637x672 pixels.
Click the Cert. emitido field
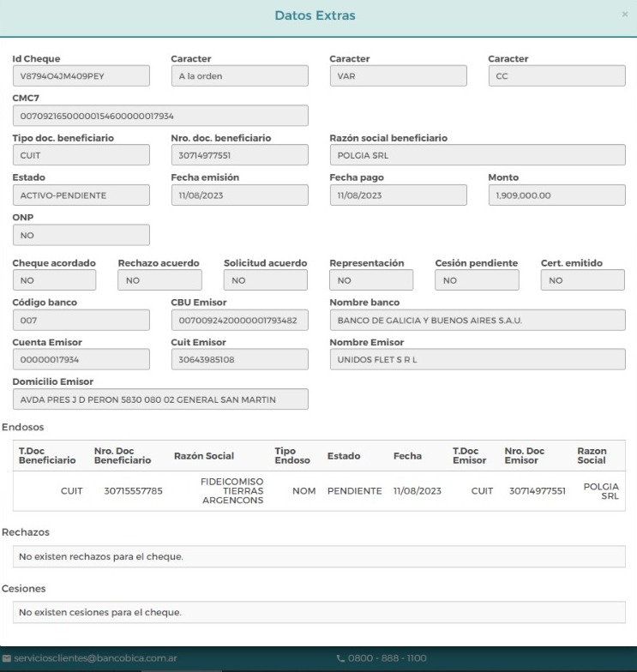(x=583, y=280)
